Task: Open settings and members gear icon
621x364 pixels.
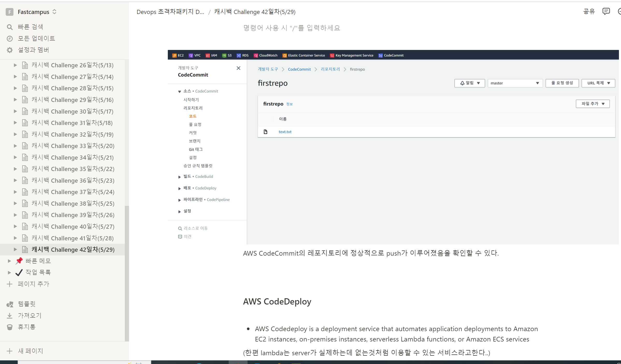Action: point(10,50)
